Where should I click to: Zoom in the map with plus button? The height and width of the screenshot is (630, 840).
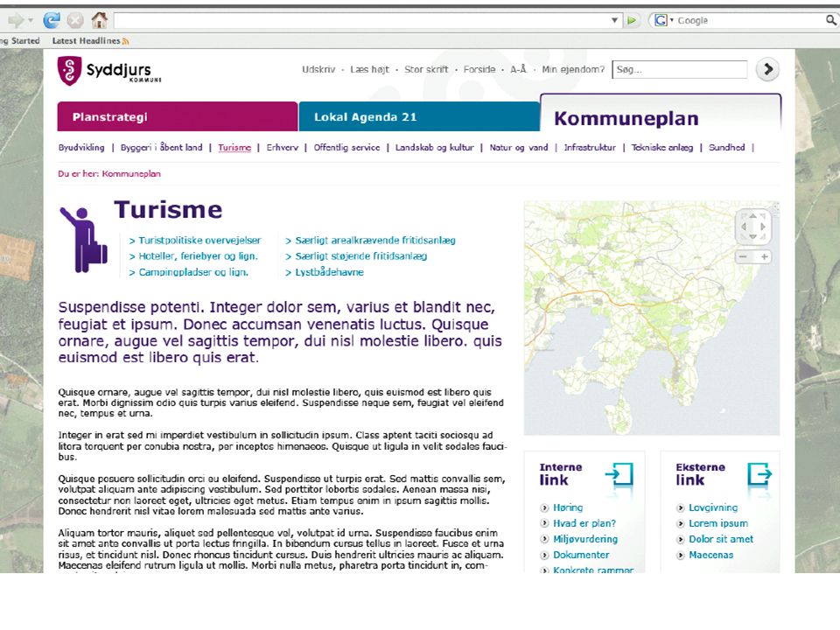click(765, 256)
